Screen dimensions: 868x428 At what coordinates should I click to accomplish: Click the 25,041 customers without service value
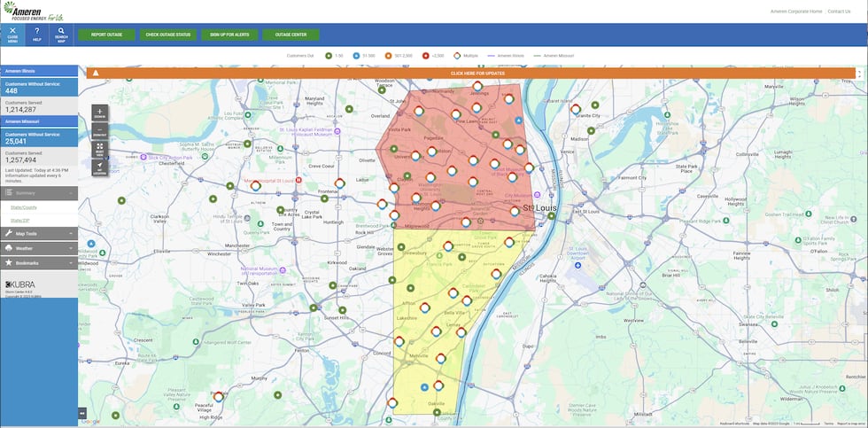[x=15, y=142]
